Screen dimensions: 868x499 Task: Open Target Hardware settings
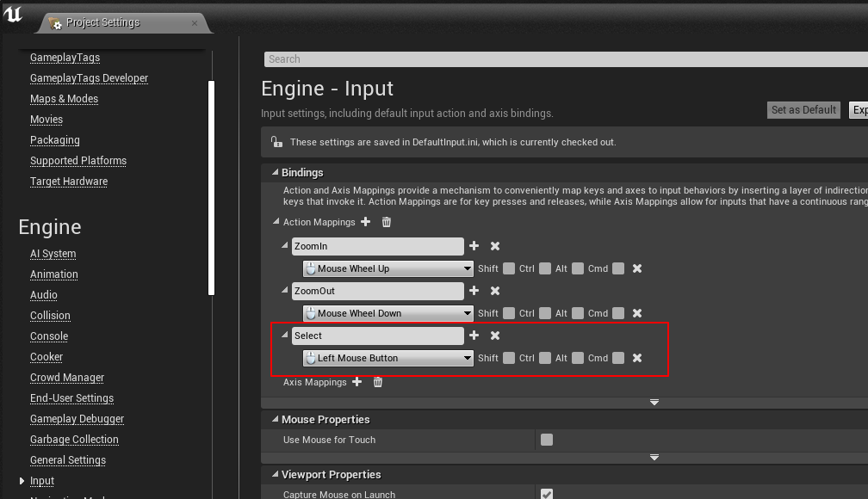(69, 182)
